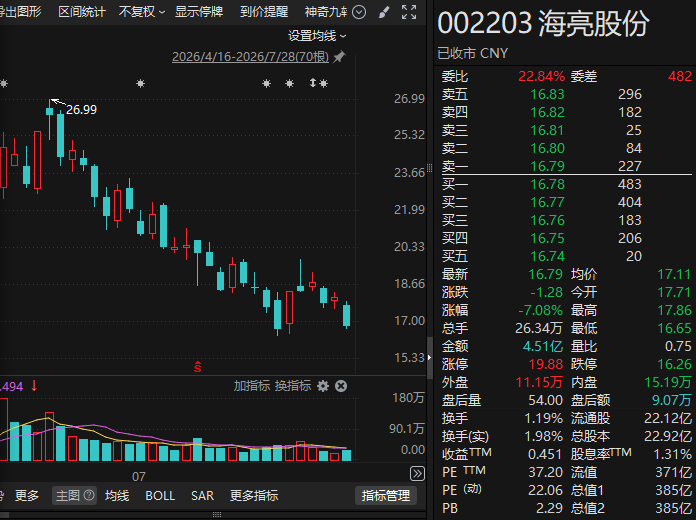Viewport: 696px width, 520px height.
Task: Open the 不复权 dropdown
Action: pyautogui.click(x=142, y=12)
